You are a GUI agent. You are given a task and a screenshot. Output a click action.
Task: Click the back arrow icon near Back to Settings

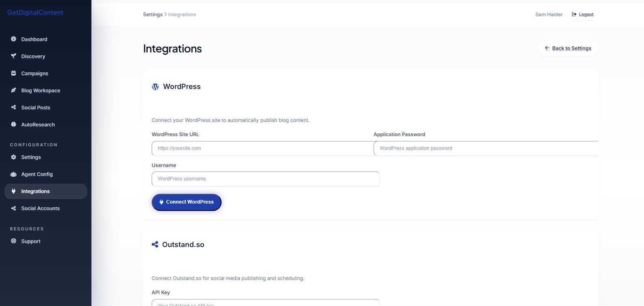click(547, 48)
